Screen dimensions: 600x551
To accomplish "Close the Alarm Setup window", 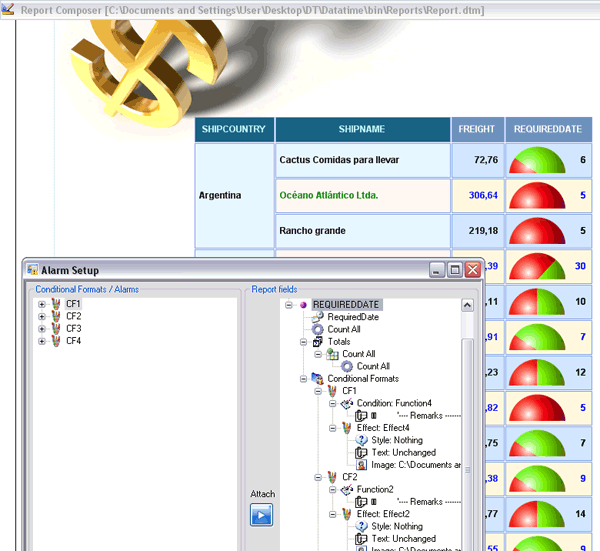I will (473, 270).
